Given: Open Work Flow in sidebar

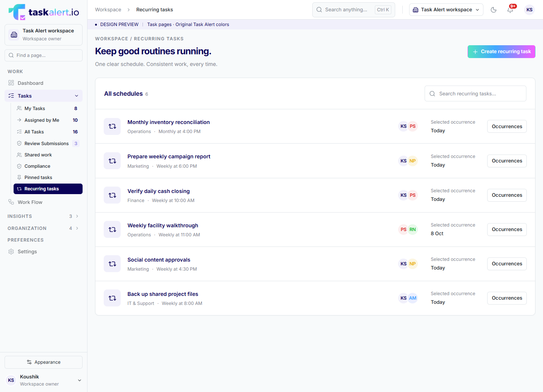Looking at the screenshot, I should [x=43, y=202].
